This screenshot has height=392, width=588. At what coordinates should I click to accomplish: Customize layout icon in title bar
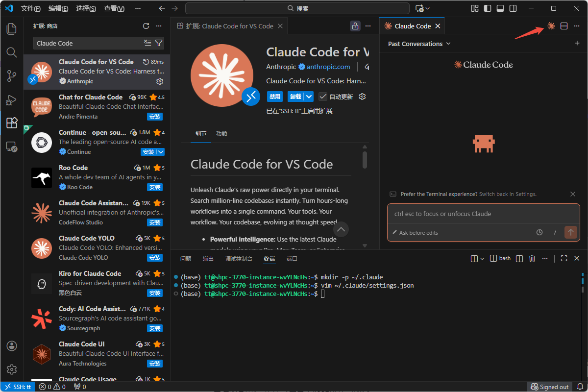(x=474, y=8)
